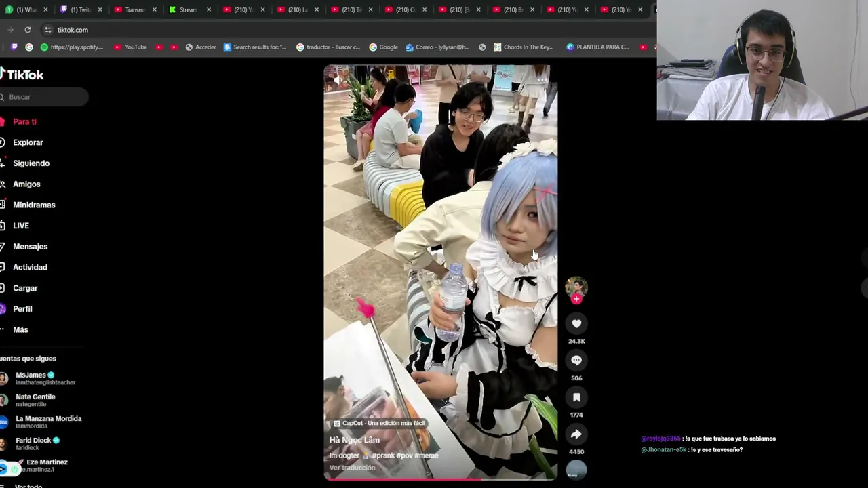Click chat username @roylojq3365
Viewport: 868px width, 488px height.
click(660, 439)
